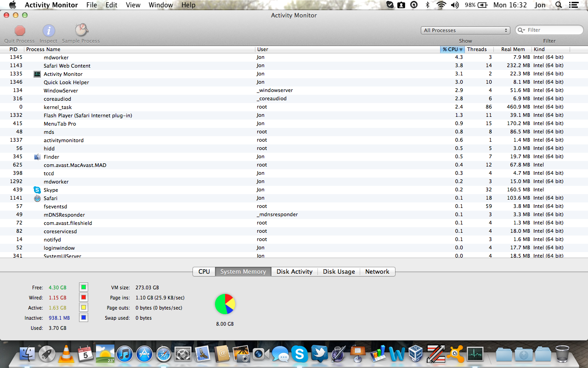Click the Bluetooth menu bar icon
The image size is (588, 368).
(x=427, y=5)
